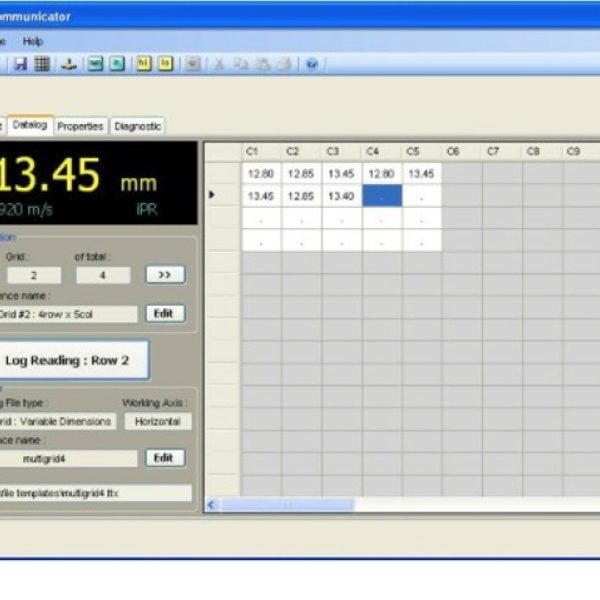
Task: Click the empty row 4 cell in C5
Action: tap(422, 240)
